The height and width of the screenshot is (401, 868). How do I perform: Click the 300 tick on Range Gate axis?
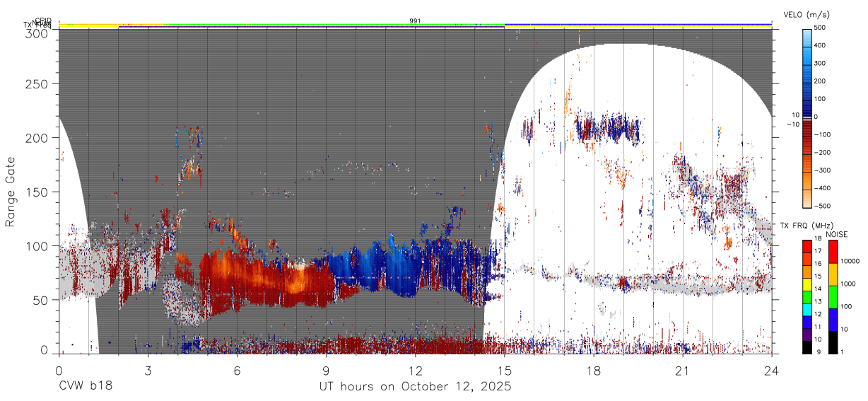pyautogui.click(x=37, y=33)
